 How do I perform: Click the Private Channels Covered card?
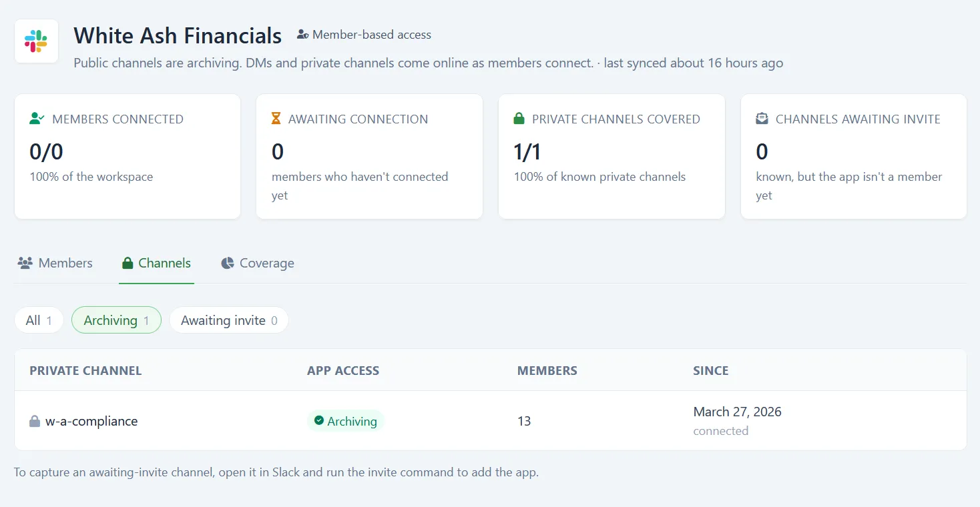coord(611,156)
